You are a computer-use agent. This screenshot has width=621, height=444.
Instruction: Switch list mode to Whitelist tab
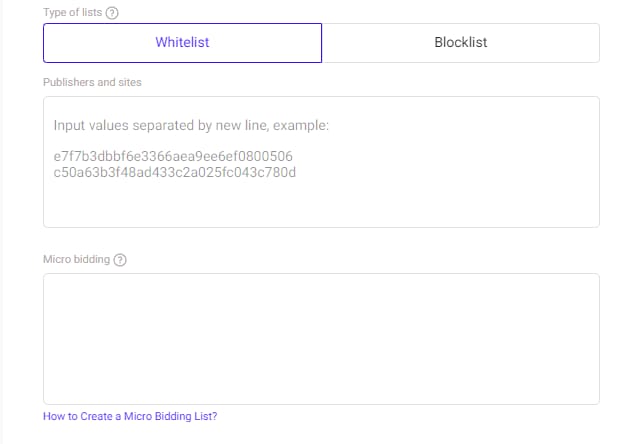pyautogui.click(x=182, y=43)
